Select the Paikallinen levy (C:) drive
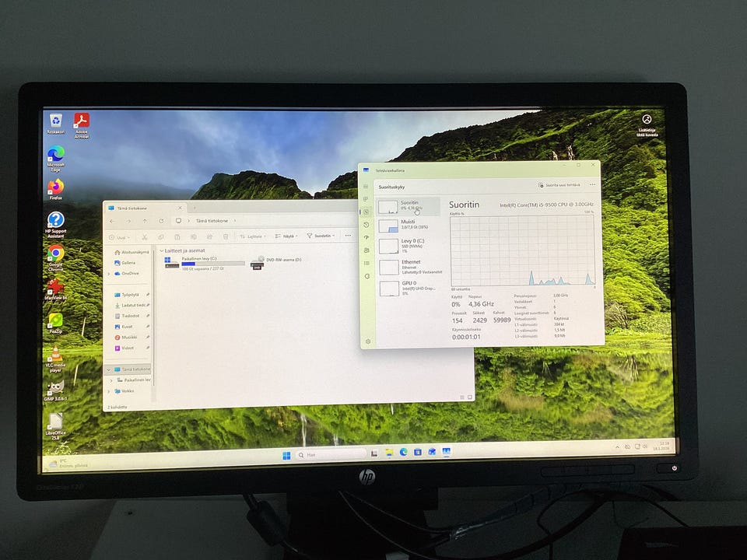The image size is (747, 560). tap(204, 264)
